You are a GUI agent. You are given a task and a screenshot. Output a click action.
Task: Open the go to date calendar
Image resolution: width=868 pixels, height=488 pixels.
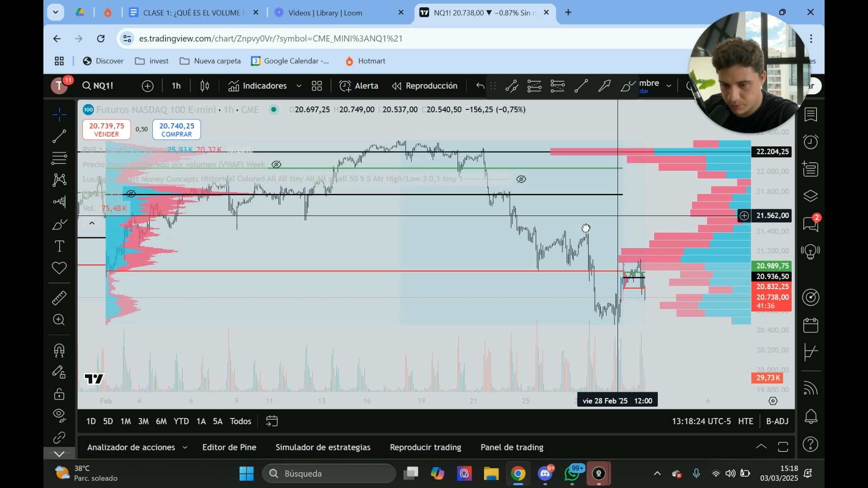272,422
